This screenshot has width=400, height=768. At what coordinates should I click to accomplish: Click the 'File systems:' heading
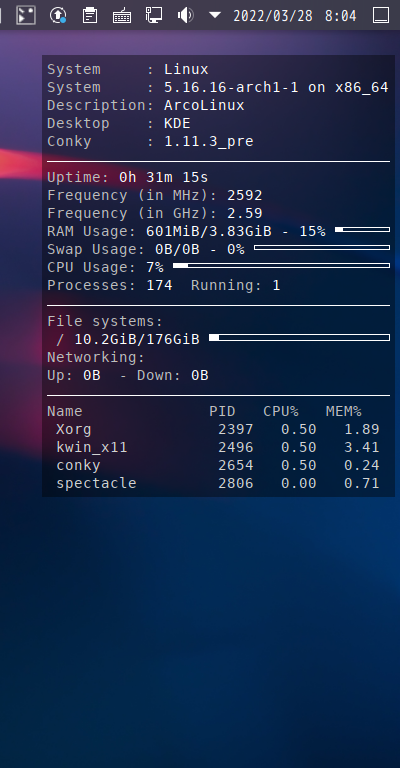(105, 322)
